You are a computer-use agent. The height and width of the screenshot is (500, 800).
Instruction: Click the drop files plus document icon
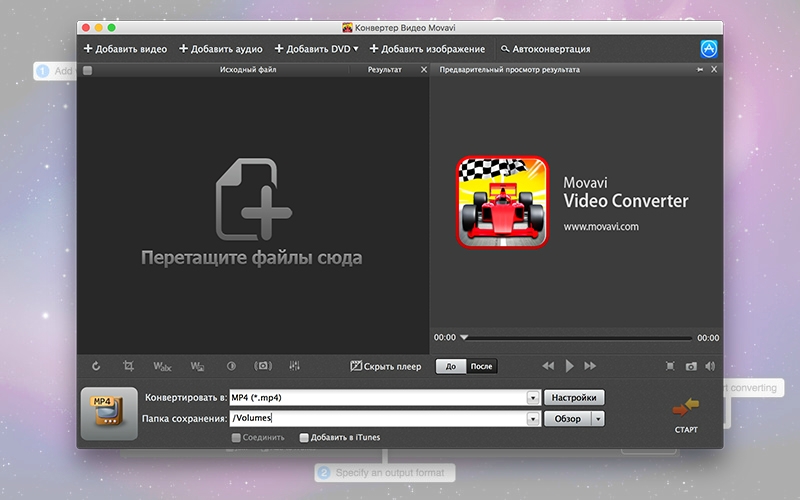tap(254, 199)
